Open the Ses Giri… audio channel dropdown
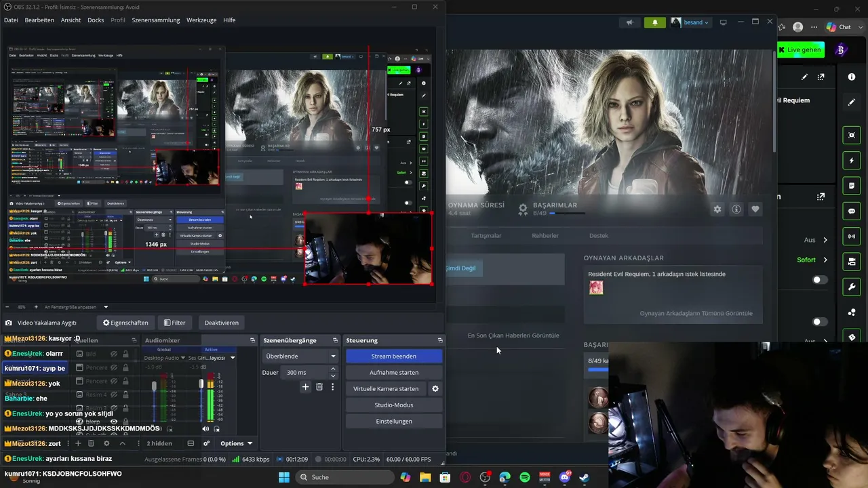Viewport: 868px width, 488px height. [233, 357]
